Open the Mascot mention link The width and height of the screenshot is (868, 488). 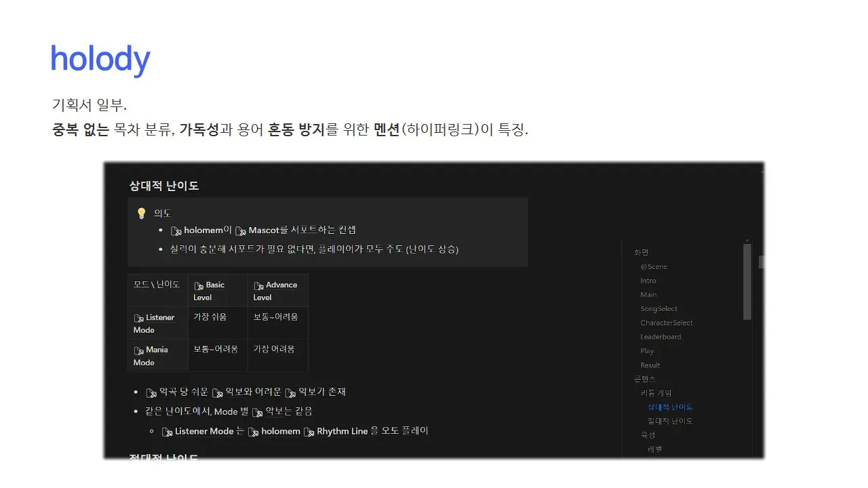click(257, 230)
